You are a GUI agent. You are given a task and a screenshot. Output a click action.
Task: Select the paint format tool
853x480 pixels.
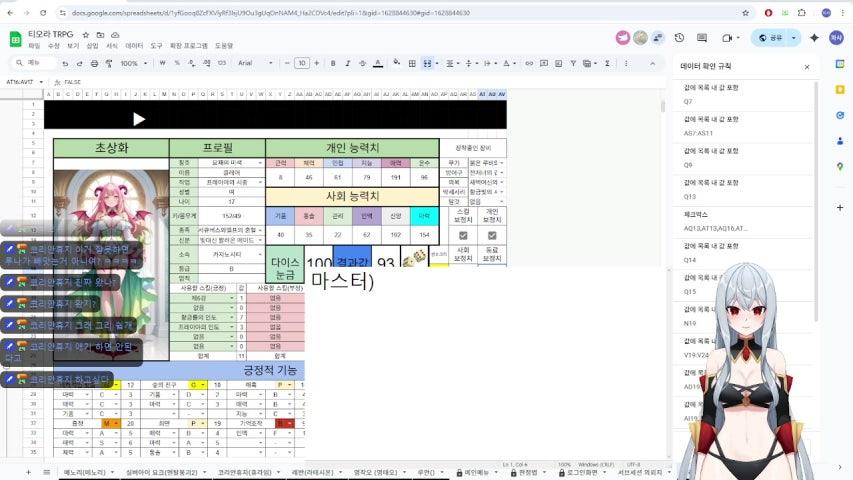pos(109,64)
